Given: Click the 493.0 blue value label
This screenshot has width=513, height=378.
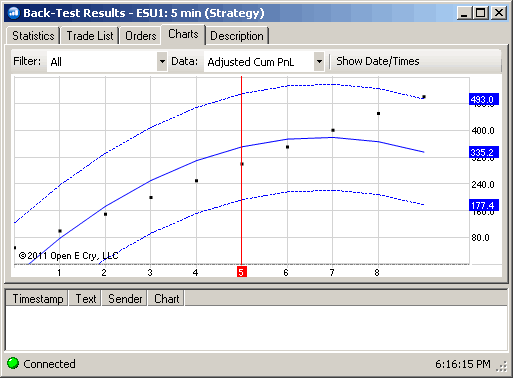Looking at the screenshot, I should click(x=484, y=99).
